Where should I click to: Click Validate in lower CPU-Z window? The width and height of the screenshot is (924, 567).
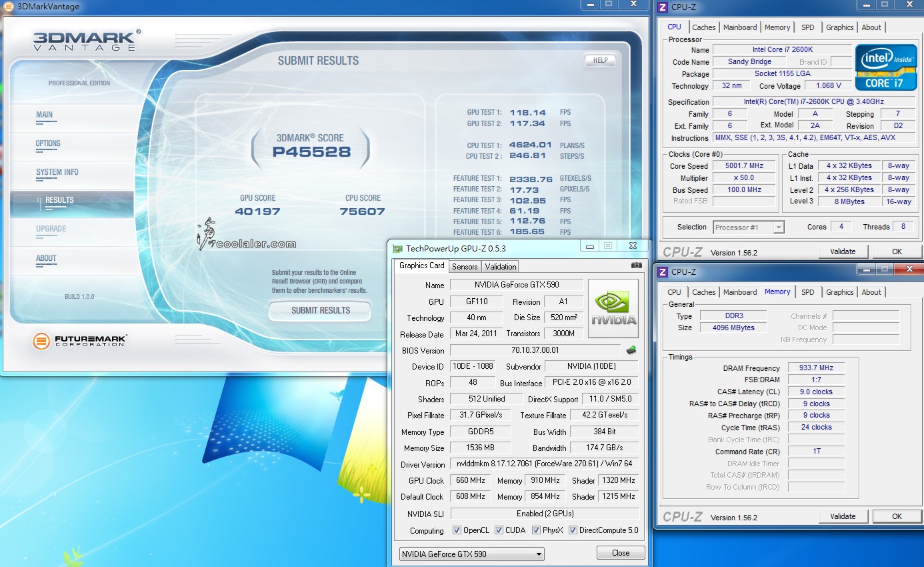pos(843,516)
